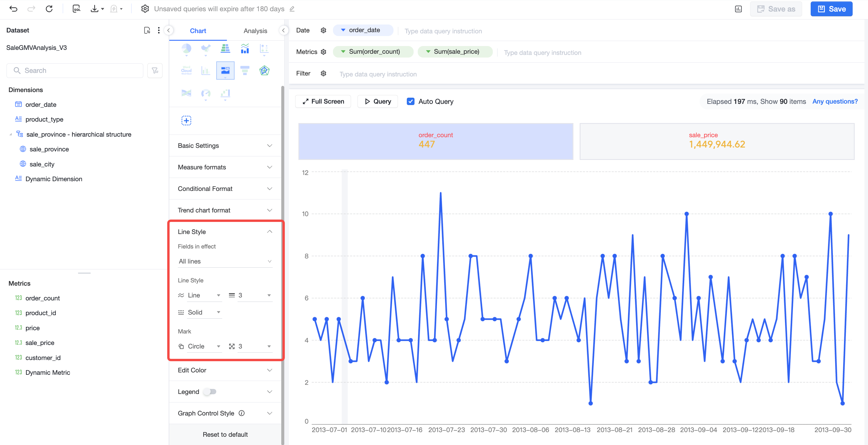Expand the Basic Settings section
Image resolution: width=868 pixels, height=445 pixels.
click(x=225, y=146)
